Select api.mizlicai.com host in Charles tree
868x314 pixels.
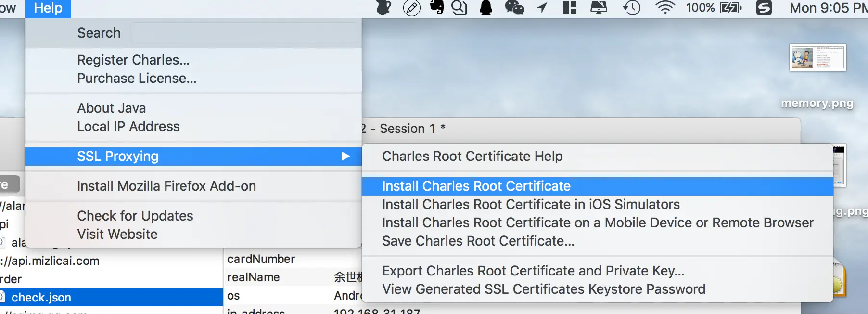click(x=50, y=261)
